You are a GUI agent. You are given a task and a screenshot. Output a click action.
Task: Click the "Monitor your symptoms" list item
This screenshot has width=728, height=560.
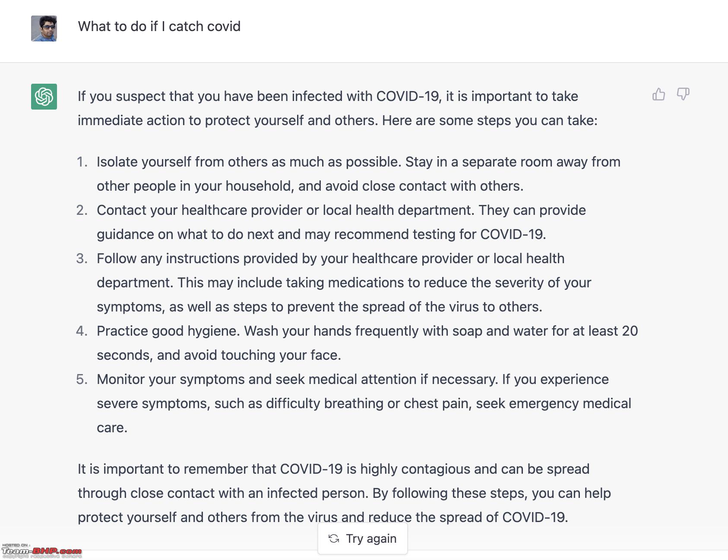click(x=364, y=403)
